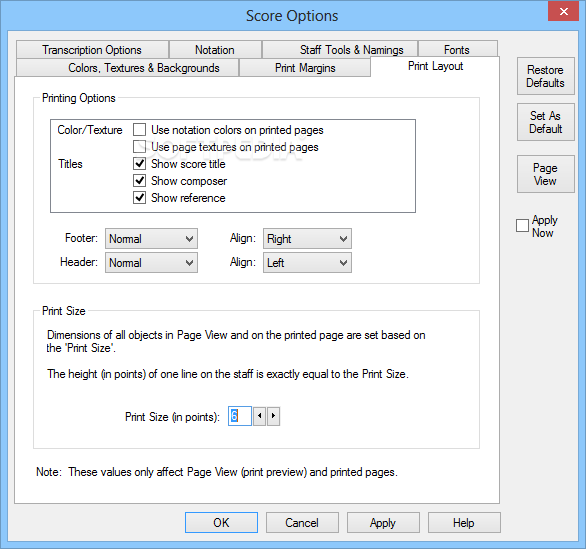The height and width of the screenshot is (549, 586).
Task: Toggle Use page textures on printed pages
Action: pyautogui.click(x=139, y=147)
